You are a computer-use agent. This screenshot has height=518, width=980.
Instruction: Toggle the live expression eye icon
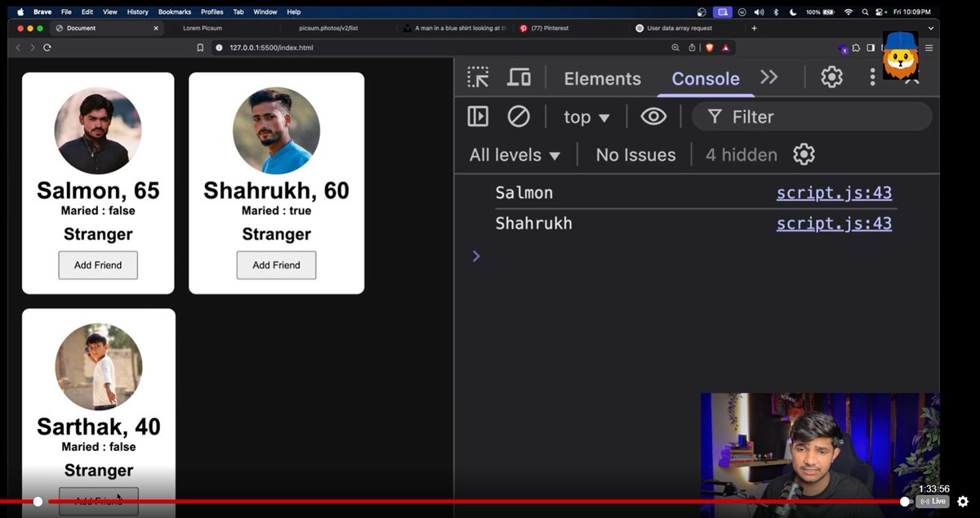coord(653,116)
